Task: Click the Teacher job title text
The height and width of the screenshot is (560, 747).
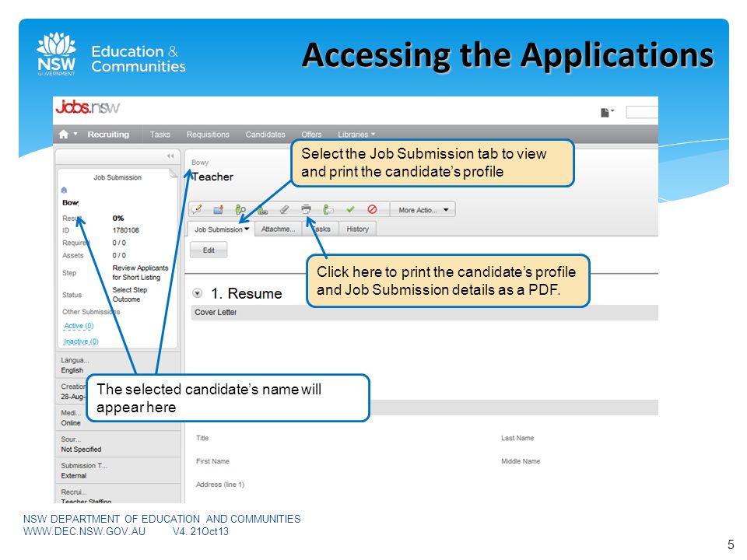Action: [212, 177]
